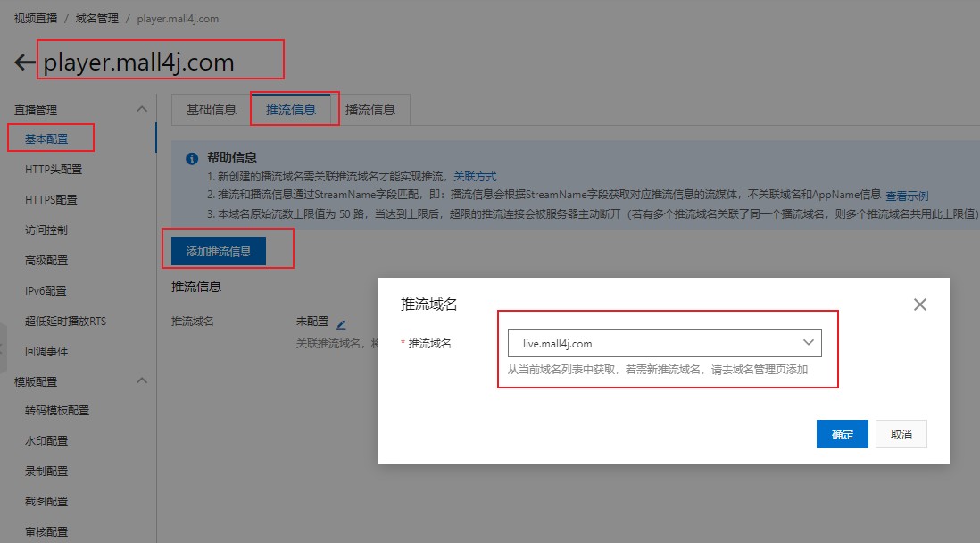Click the back arrow beside player.mall4j.com

click(24, 63)
